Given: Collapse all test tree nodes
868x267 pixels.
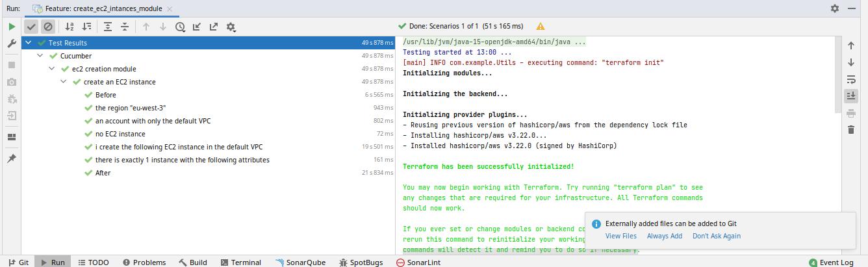Looking at the screenshot, I should tap(125, 27).
